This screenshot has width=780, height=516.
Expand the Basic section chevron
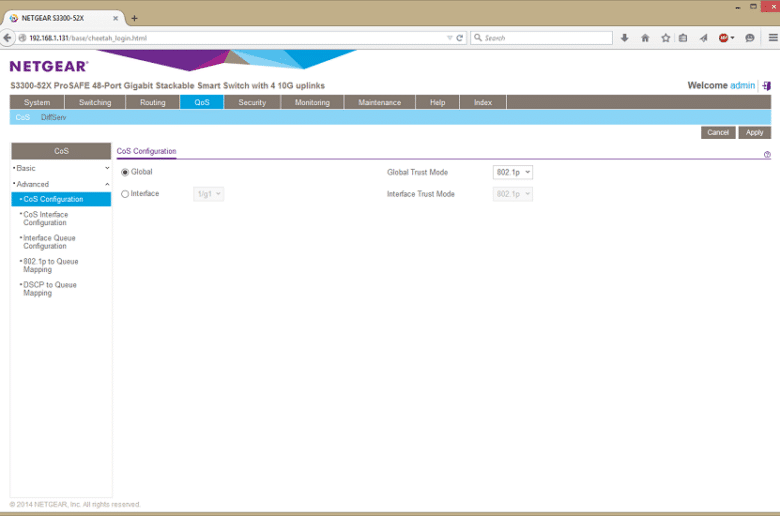pyautogui.click(x=107, y=168)
